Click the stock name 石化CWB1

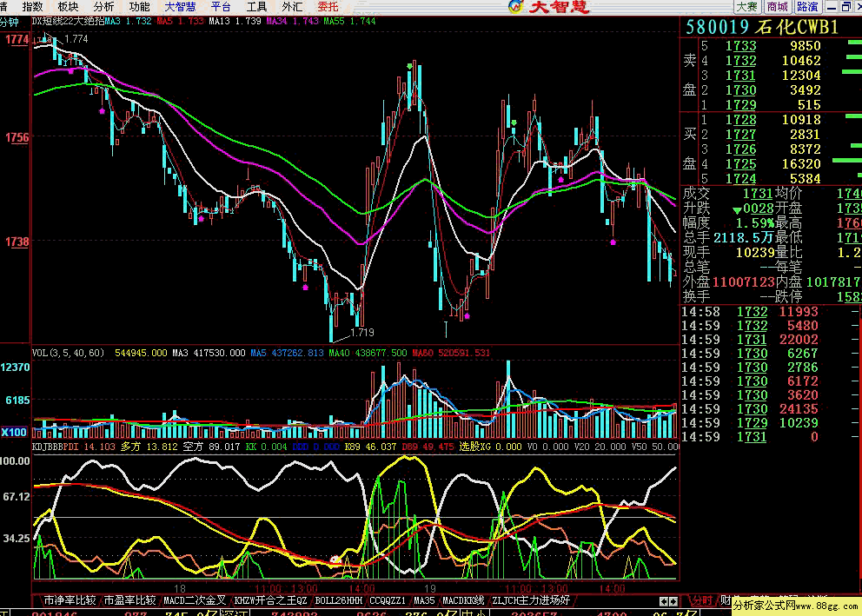point(797,27)
